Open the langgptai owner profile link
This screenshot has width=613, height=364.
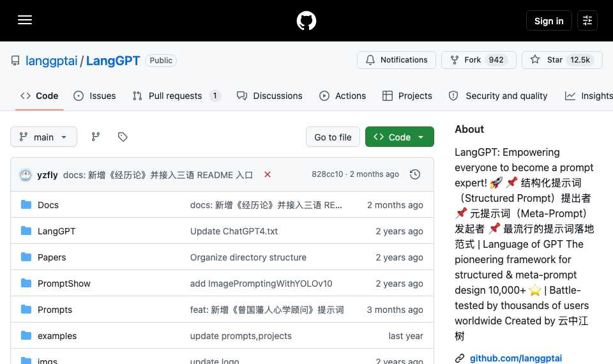pyautogui.click(x=51, y=61)
